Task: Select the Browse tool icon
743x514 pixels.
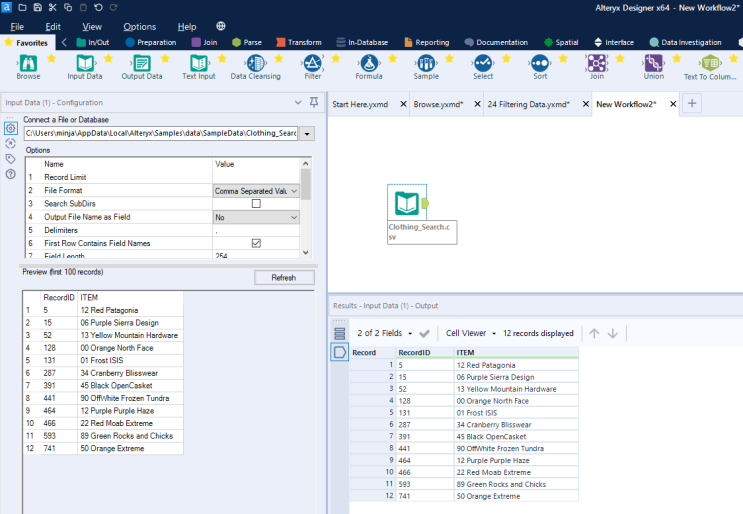Action: [x=28, y=63]
